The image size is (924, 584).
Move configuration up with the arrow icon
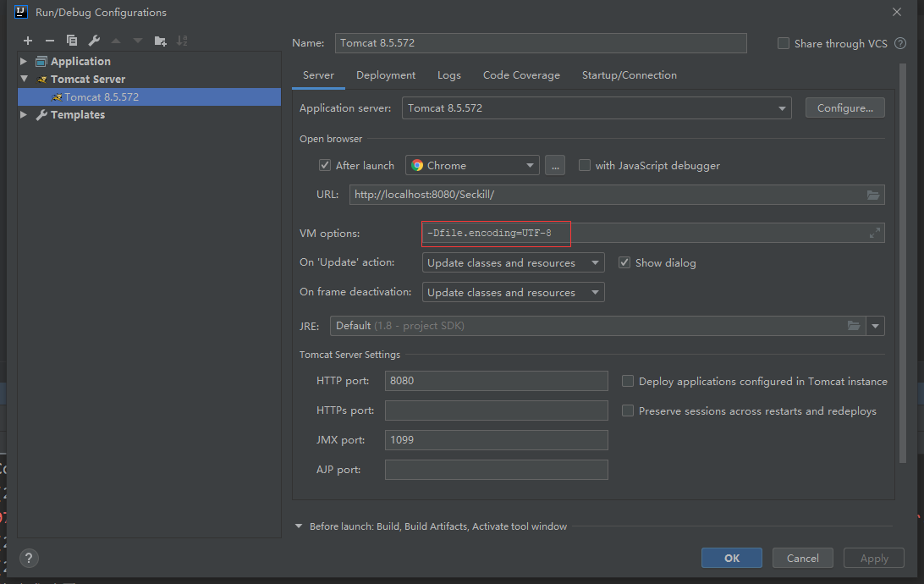pos(116,41)
